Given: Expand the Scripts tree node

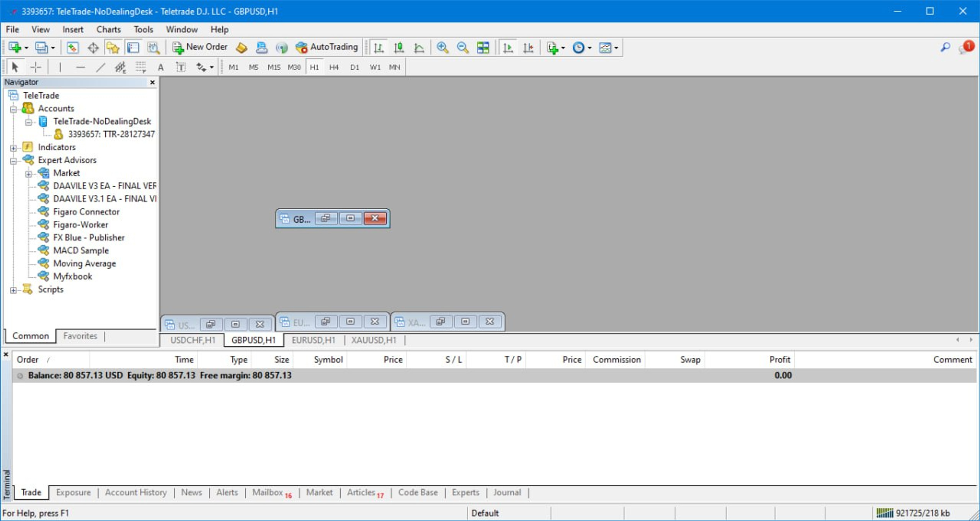Looking at the screenshot, I should tap(13, 290).
